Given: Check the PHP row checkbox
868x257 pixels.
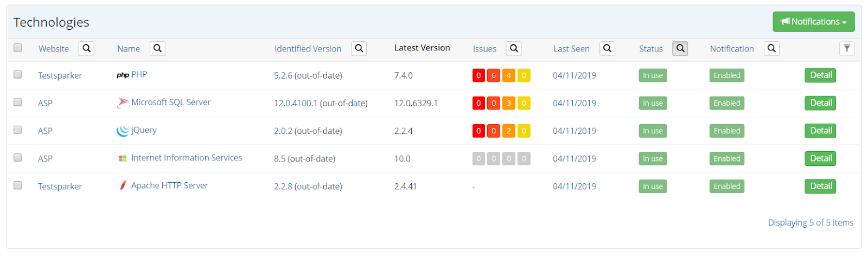Looking at the screenshot, I should point(18,74).
